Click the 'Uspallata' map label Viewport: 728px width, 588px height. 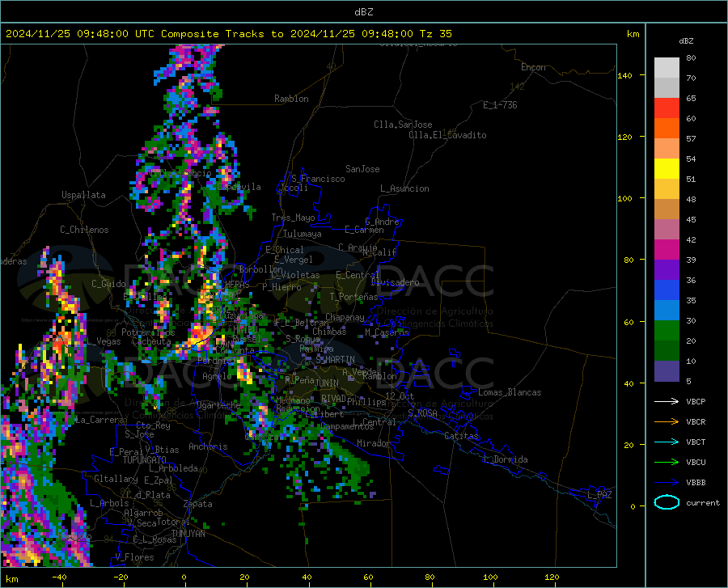[x=83, y=195]
